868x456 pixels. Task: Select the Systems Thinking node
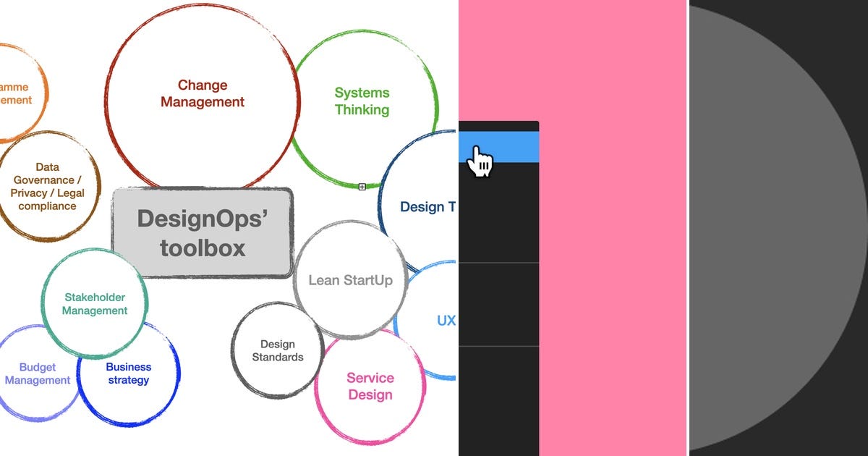(362, 101)
